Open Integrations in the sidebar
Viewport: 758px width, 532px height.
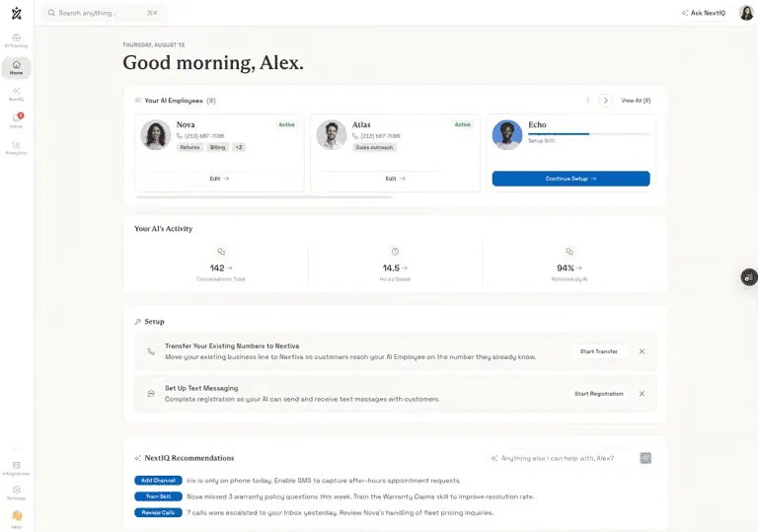pyautogui.click(x=17, y=468)
